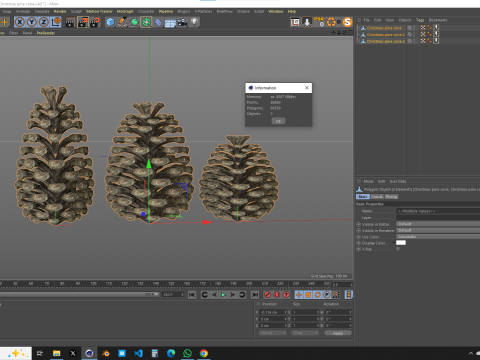Viewport: 480px width, 360px height.
Task: Toggle rotation keyframe recording icon
Action: [318, 295]
